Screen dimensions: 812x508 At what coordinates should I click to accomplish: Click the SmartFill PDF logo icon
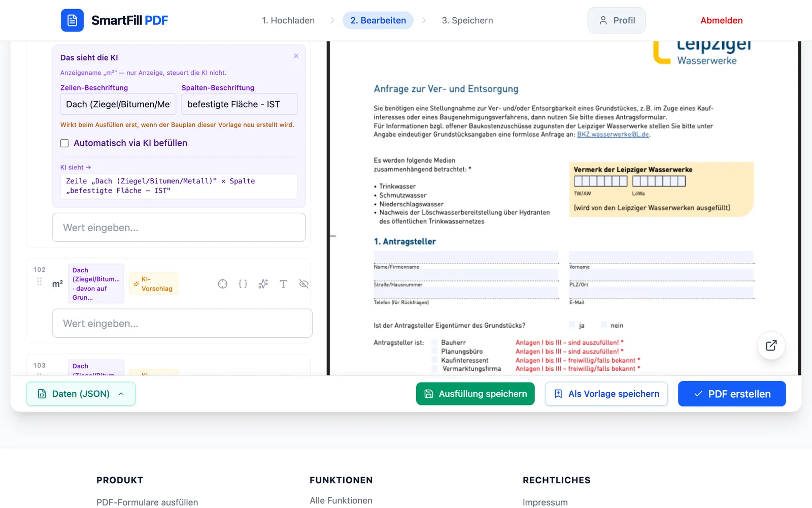point(72,20)
